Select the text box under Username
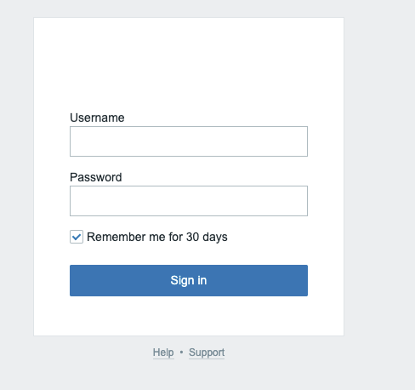The width and height of the screenshot is (415, 390). click(x=189, y=141)
